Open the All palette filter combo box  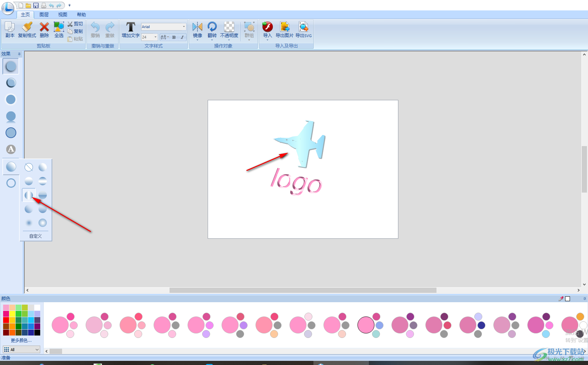pos(21,349)
